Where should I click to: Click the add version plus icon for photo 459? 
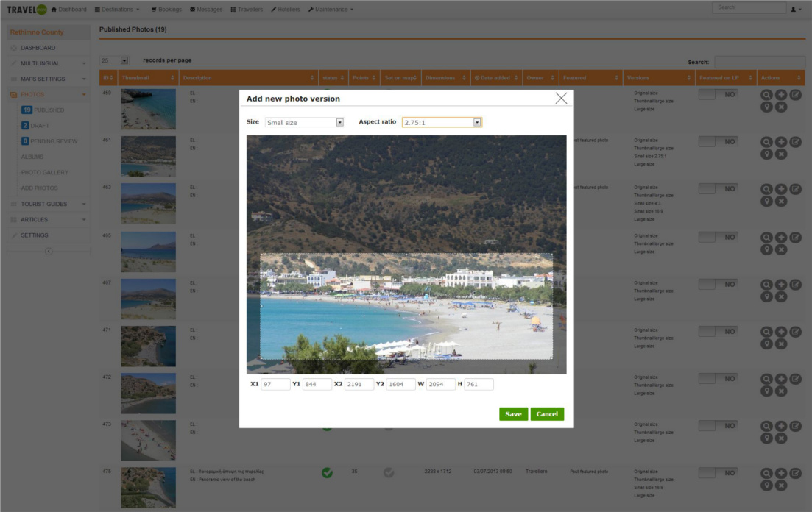tap(781, 95)
